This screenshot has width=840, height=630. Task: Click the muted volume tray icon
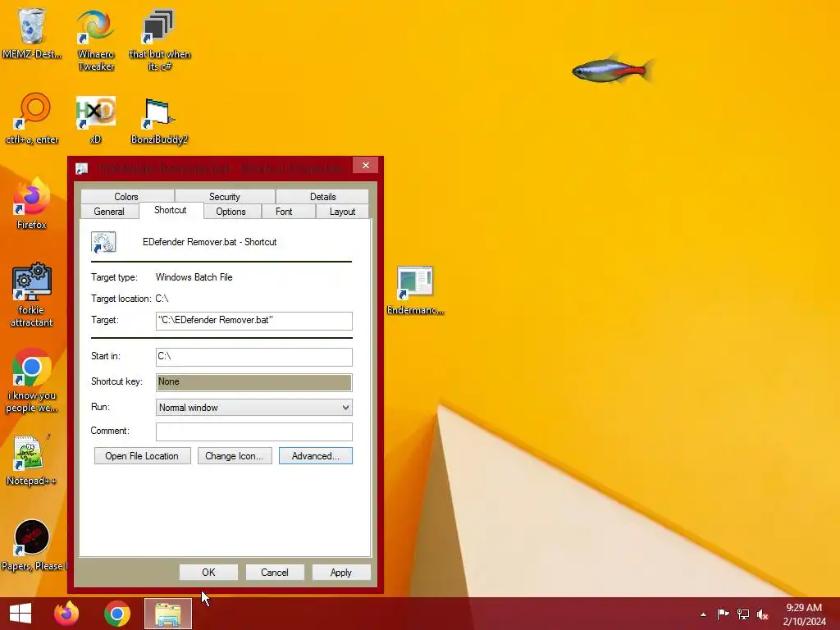coord(763,614)
